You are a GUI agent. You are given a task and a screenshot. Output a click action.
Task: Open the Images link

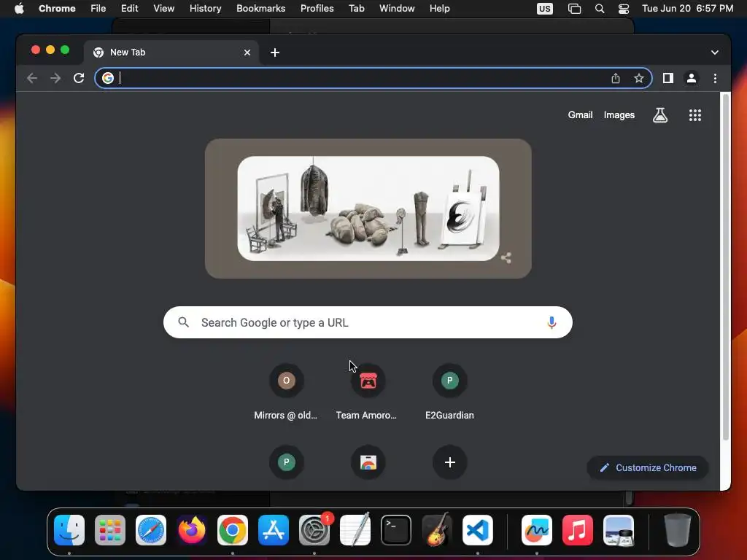[619, 114]
